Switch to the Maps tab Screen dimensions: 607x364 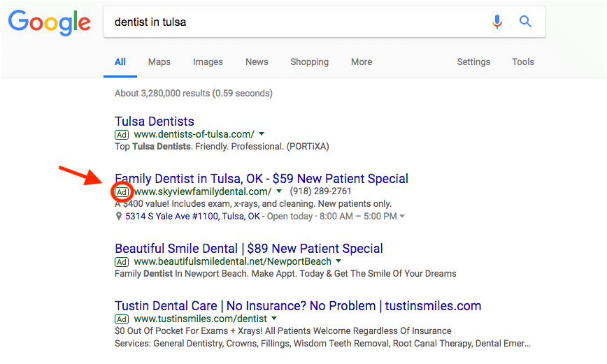[x=159, y=61]
